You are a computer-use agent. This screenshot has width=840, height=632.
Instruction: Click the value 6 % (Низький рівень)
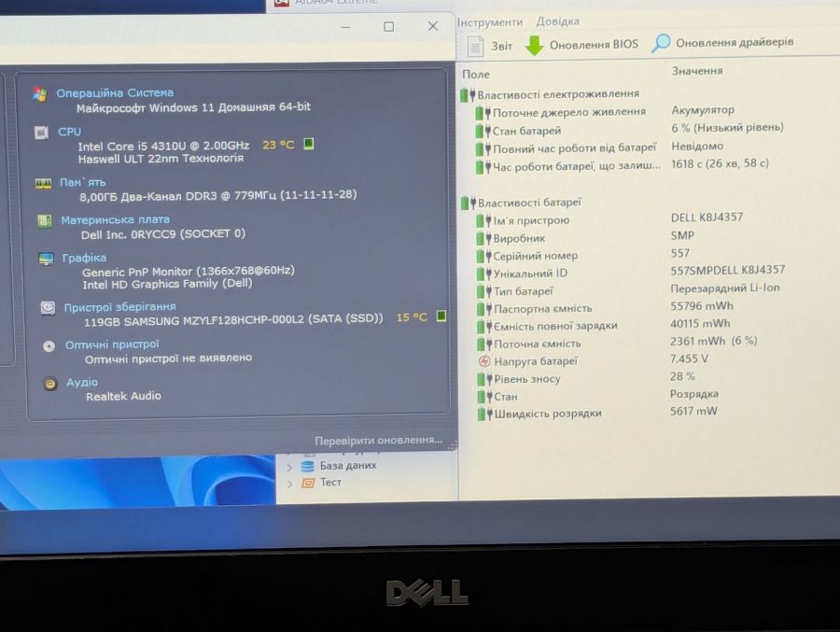(727, 128)
